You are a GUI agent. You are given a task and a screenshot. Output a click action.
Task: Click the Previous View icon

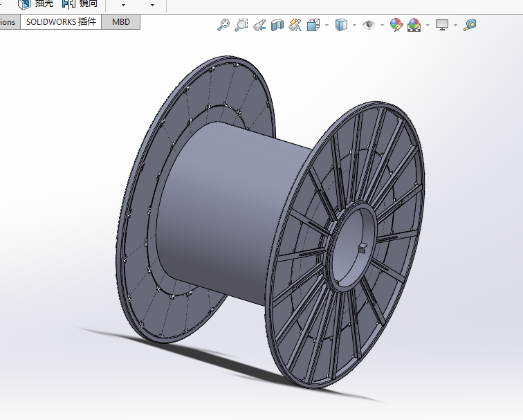(259, 26)
